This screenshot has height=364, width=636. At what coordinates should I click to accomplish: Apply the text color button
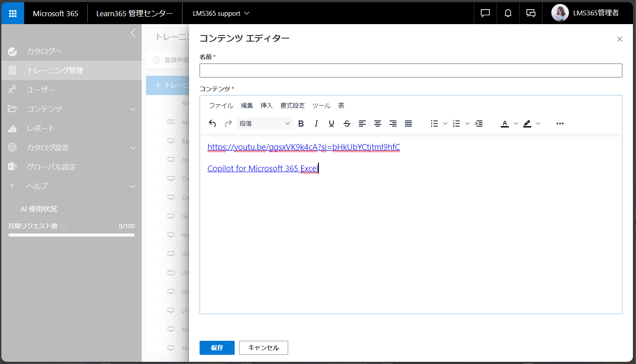coord(505,124)
